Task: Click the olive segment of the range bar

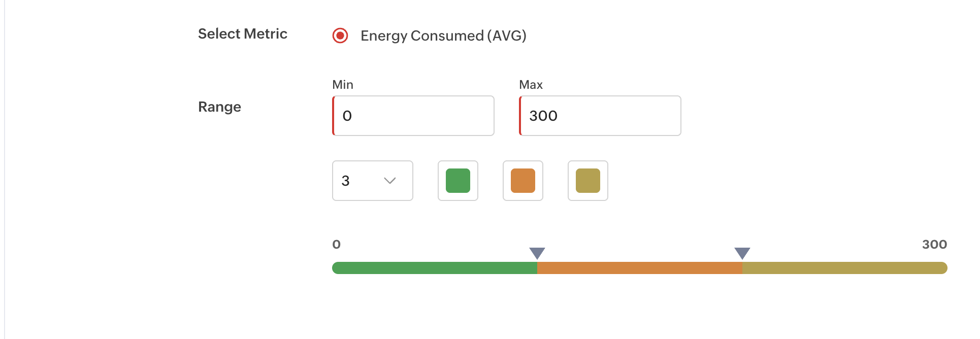Action: tap(844, 268)
